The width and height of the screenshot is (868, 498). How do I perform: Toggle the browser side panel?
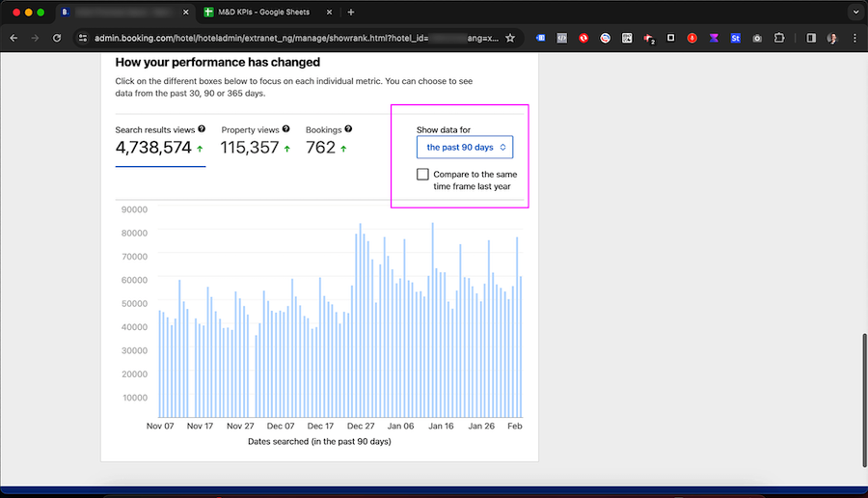pyautogui.click(x=810, y=39)
